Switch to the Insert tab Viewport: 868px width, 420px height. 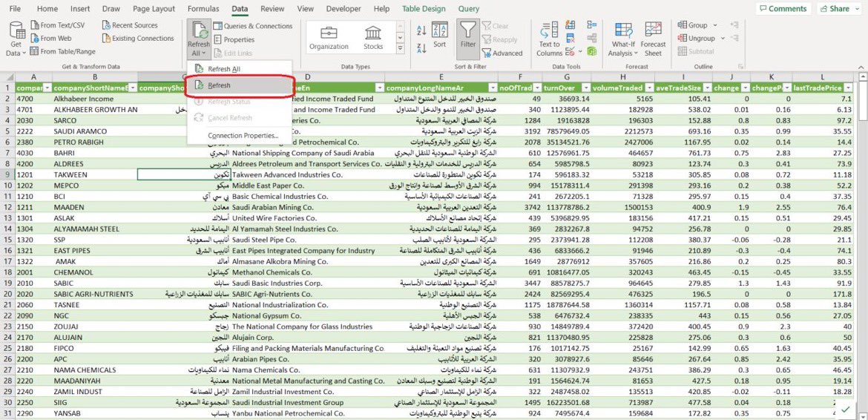(x=80, y=9)
